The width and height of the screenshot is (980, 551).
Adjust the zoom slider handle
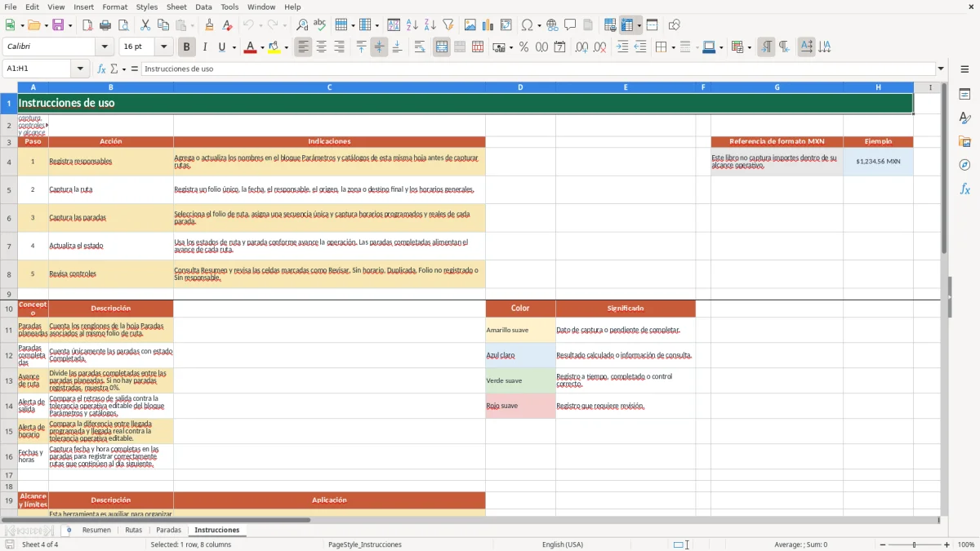[915, 544]
